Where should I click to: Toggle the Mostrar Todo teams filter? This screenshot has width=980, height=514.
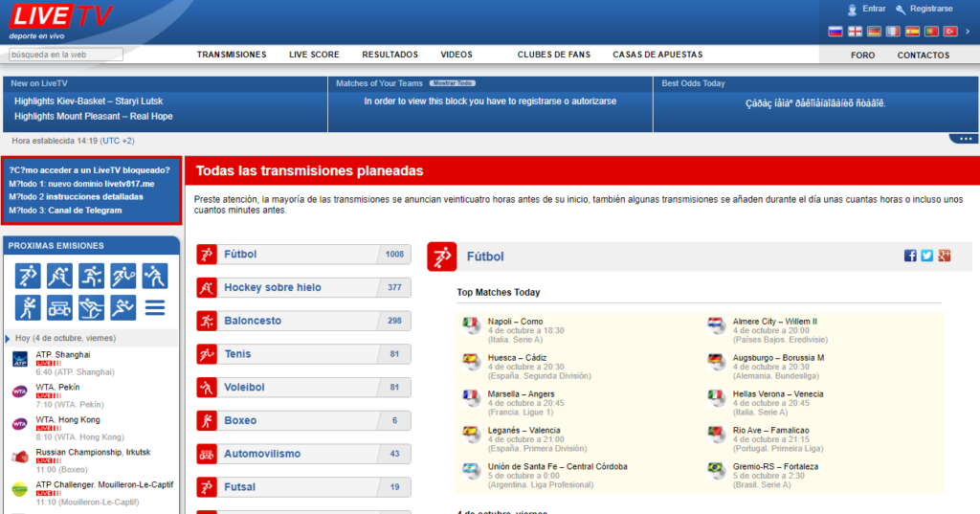tap(452, 83)
